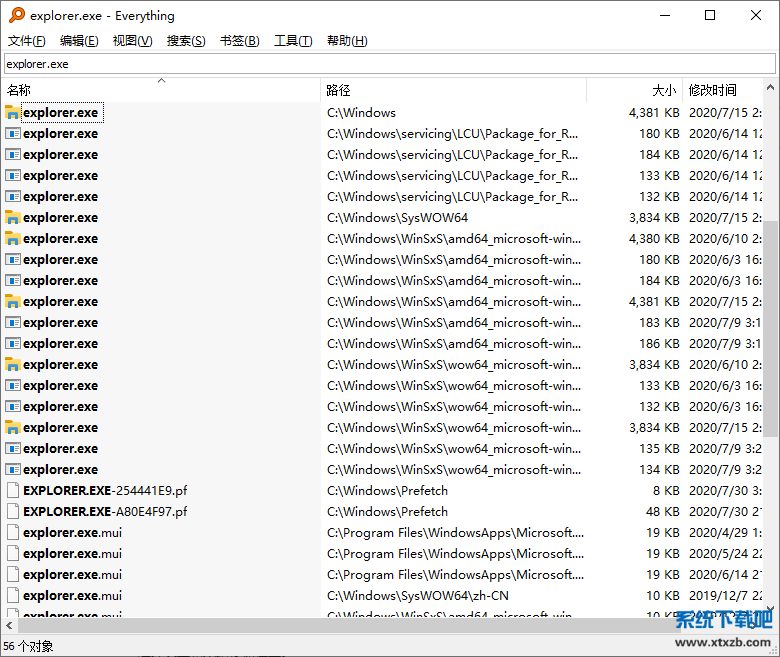Click icon of the 135 KB explorer.exe
The width and height of the screenshot is (780, 657).
pos(13,449)
